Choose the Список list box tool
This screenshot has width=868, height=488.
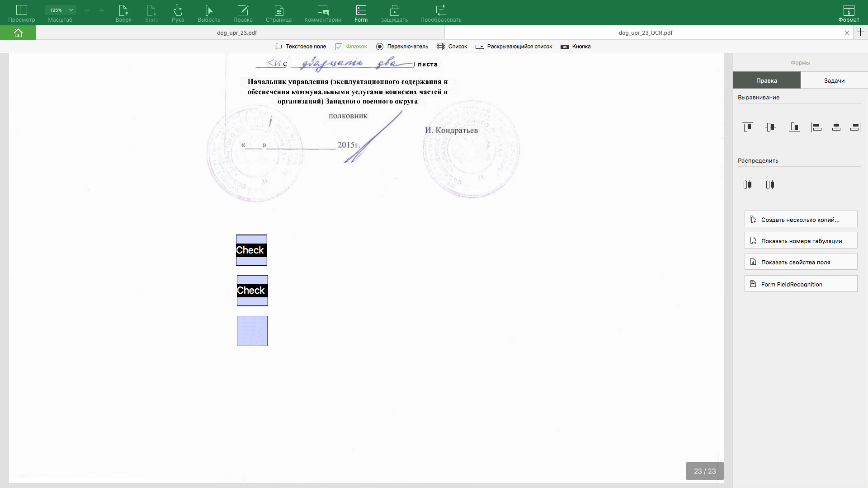[x=452, y=47]
